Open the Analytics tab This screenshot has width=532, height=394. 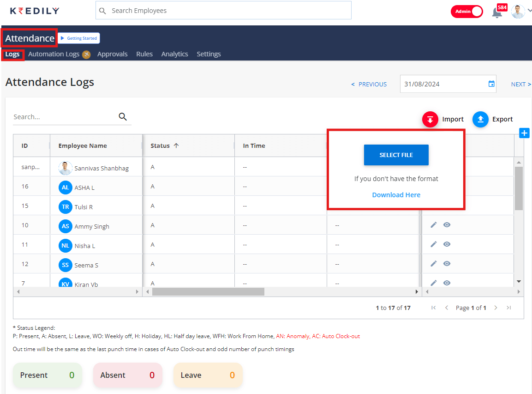[174, 54]
